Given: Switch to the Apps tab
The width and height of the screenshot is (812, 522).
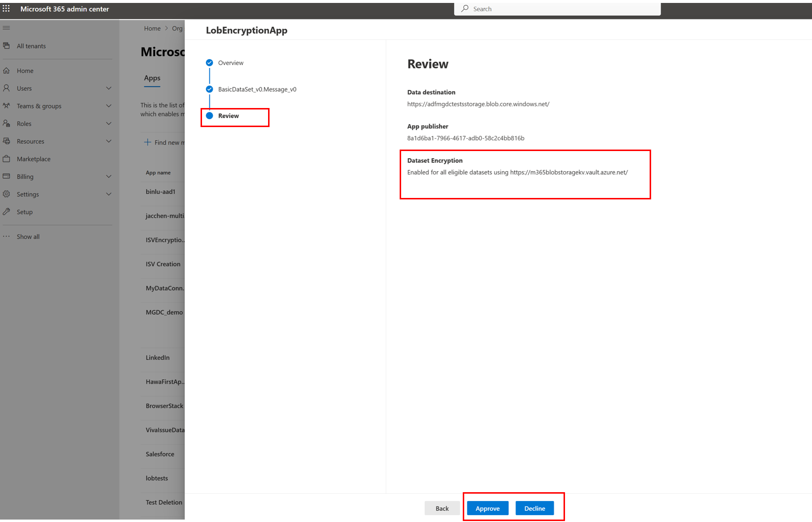Looking at the screenshot, I should point(152,78).
